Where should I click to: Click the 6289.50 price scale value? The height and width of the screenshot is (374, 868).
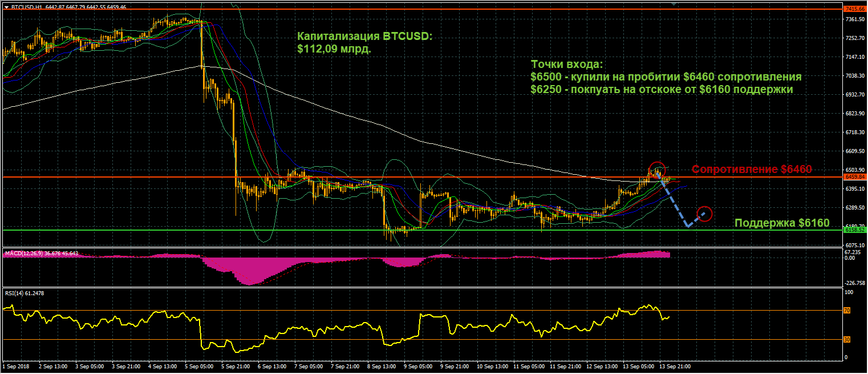point(854,207)
